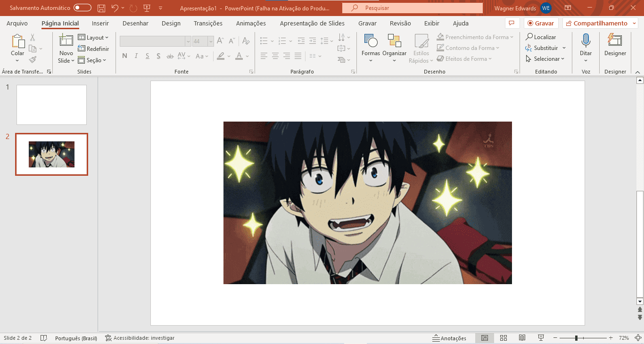Click Localizar find button

click(x=541, y=37)
